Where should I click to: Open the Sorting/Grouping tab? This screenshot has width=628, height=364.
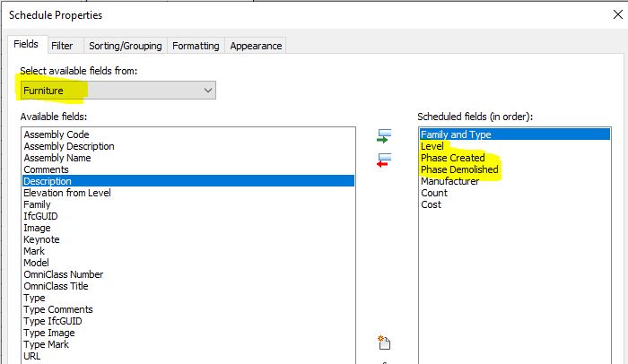126,46
